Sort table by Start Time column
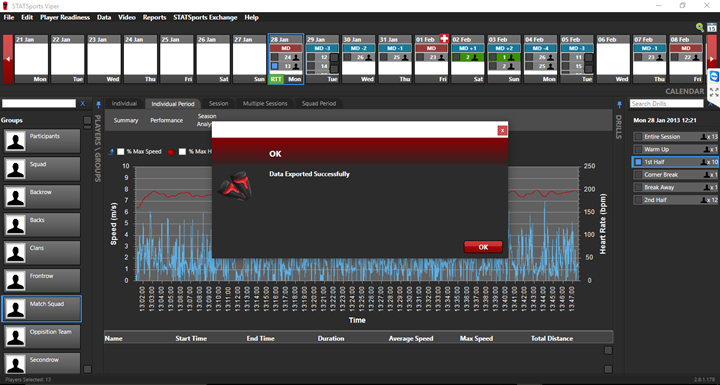 [191, 338]
